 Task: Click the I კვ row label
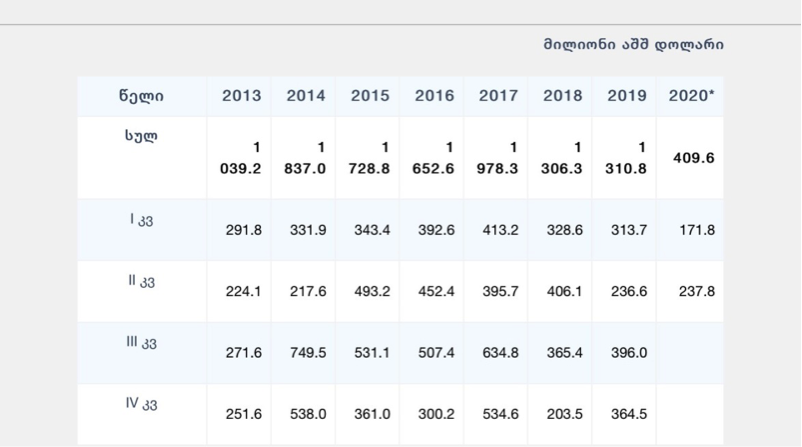[x=141, y=219]
